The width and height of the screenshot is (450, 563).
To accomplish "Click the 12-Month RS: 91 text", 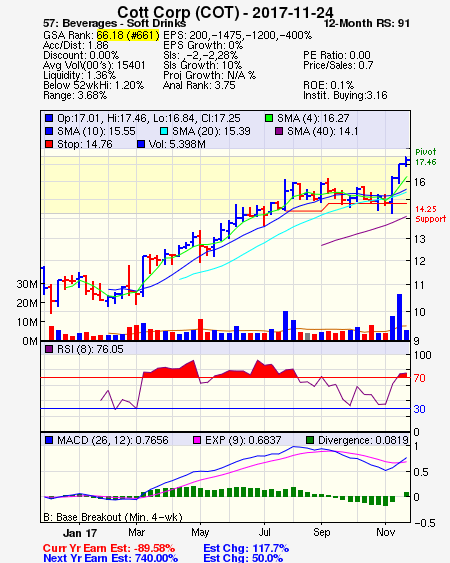I will pos(367,24).
